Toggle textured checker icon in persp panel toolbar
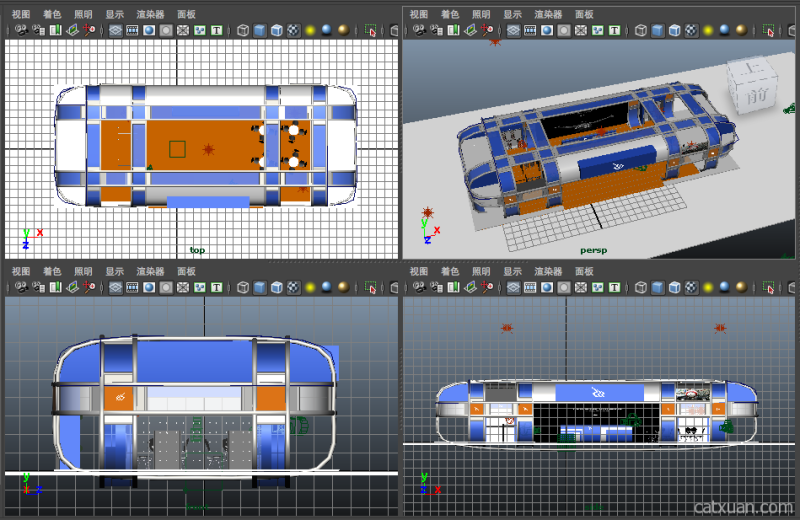The image size is (800, 520). tap(691, 30)
